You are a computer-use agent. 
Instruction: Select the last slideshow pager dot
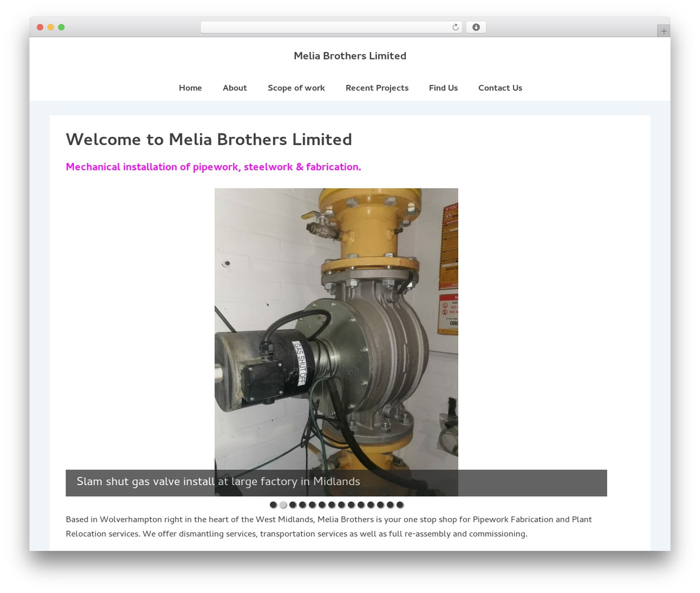(400, 505)
